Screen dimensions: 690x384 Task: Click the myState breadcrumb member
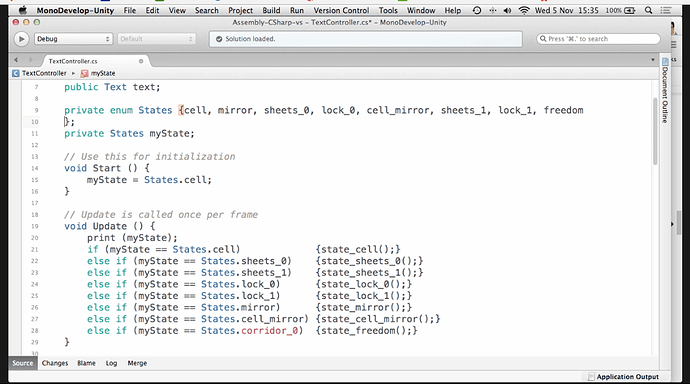click(103, 73)
